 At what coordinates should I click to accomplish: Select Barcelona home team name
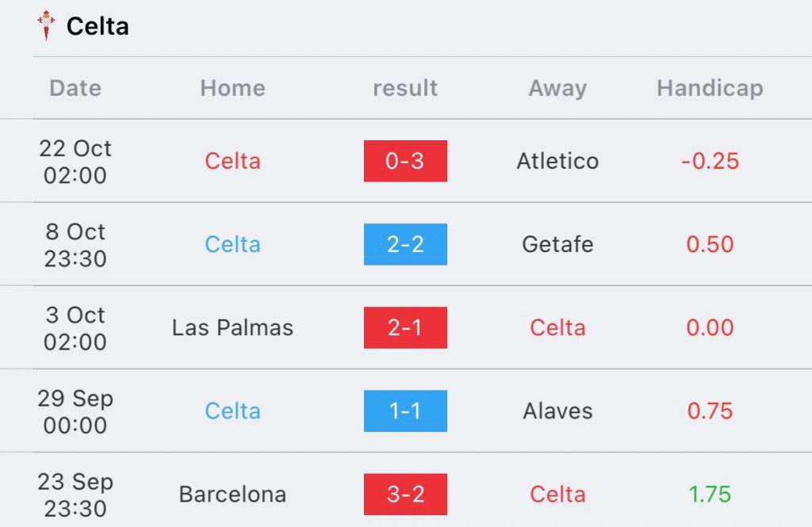232,495
